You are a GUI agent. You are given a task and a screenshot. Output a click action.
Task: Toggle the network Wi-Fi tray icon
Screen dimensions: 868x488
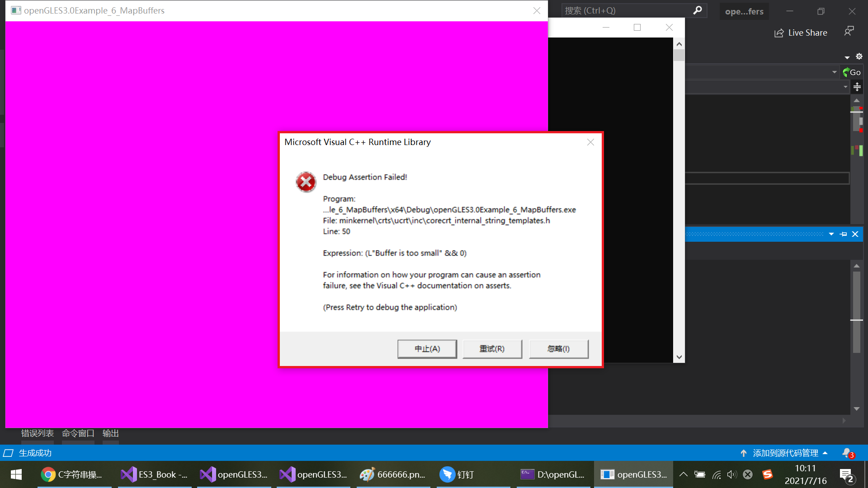(x=716, y=474)
